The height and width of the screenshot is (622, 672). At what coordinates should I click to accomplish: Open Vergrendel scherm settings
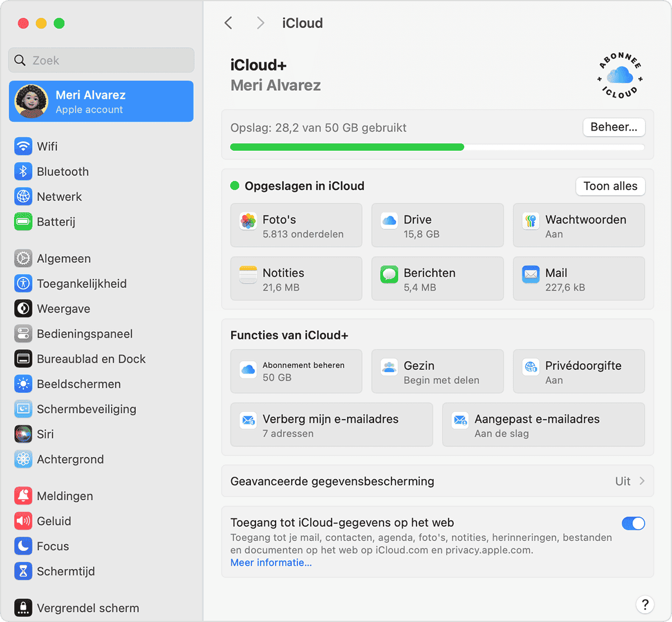(x=77, y=608)
